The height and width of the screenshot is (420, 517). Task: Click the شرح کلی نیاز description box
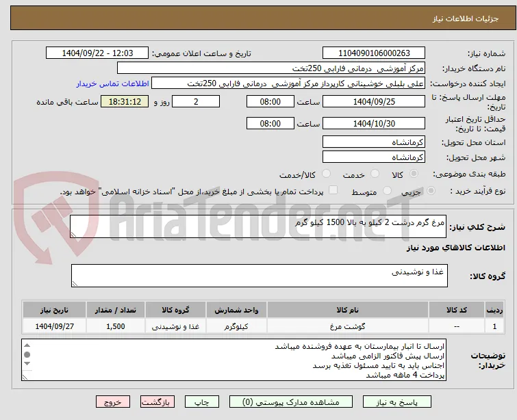click(x=258, y=226)
